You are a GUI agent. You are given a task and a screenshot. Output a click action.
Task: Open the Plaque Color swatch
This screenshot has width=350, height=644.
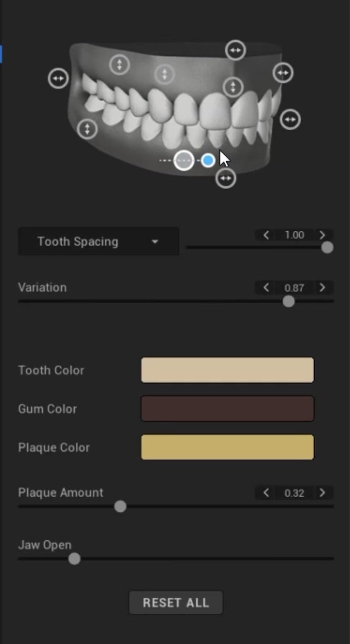(x=227, y=447)
